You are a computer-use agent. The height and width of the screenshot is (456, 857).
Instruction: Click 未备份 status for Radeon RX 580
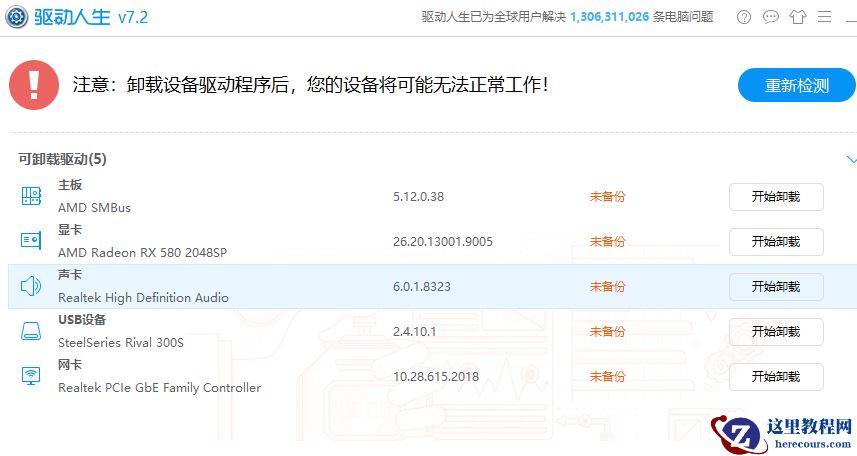pos(607,242)
